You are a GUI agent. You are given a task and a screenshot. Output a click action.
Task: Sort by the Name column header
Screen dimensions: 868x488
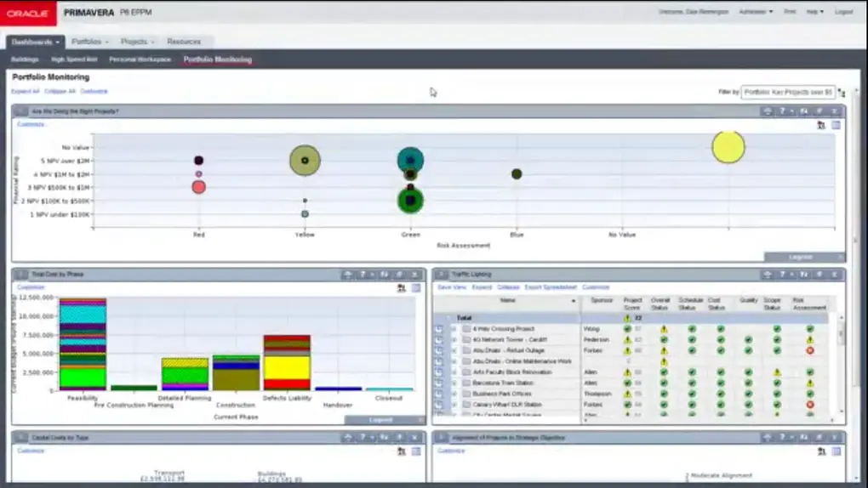(508, 301)
